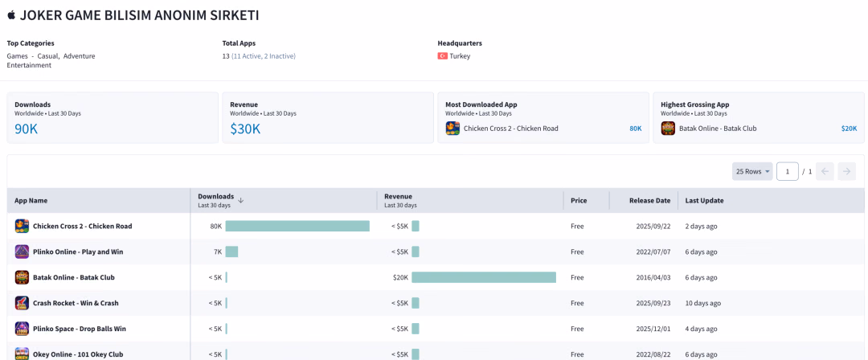Viewport: 868px width, 360px height.
Task: Open the 11 Active, 2 Inactive apps link
Action: click(264, 56)
